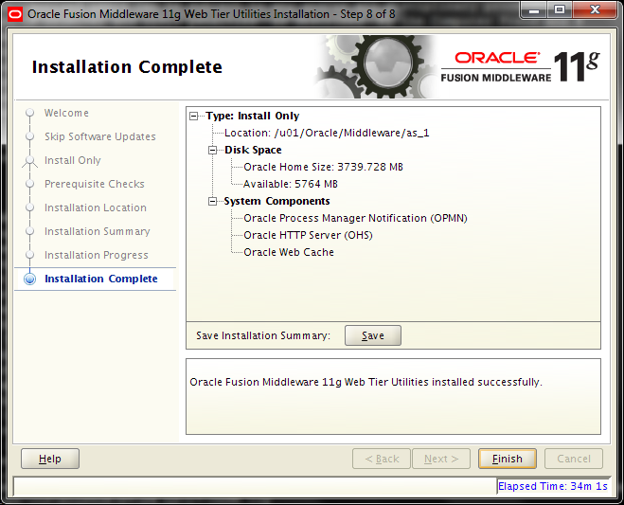The width and height of the screenshot is (624, 505).
Task: Minimize the installer window
Action: point(534,10)
